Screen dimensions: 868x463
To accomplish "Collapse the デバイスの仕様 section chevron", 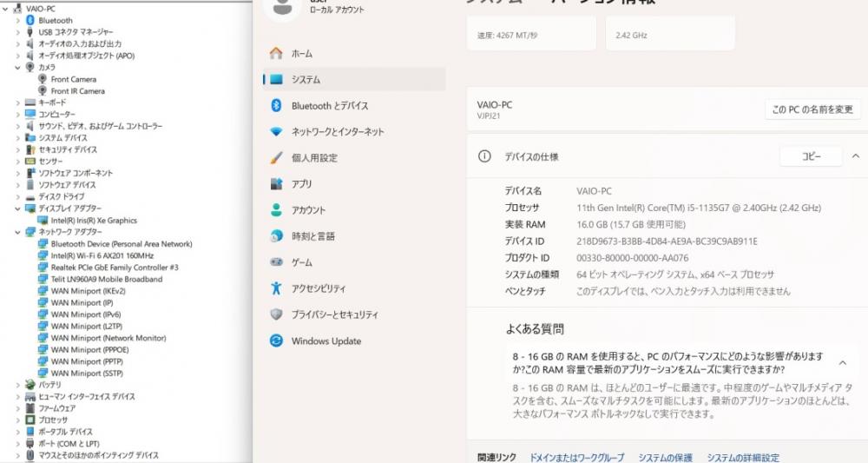I will 855,156.
